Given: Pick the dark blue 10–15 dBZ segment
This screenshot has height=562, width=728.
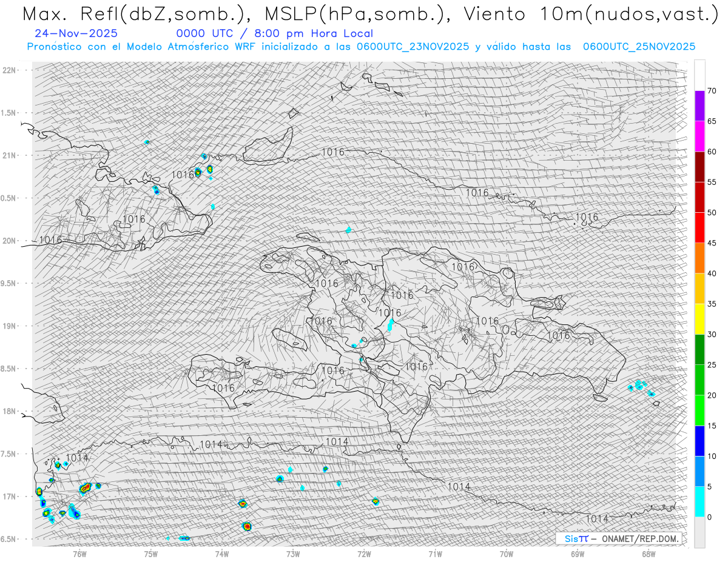Looking at the screenshot, I should tap(699, 441).
